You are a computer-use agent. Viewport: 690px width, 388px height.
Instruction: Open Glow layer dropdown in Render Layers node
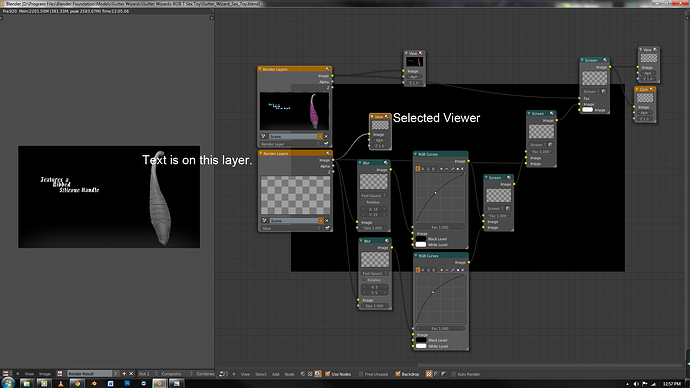(290, 228)
